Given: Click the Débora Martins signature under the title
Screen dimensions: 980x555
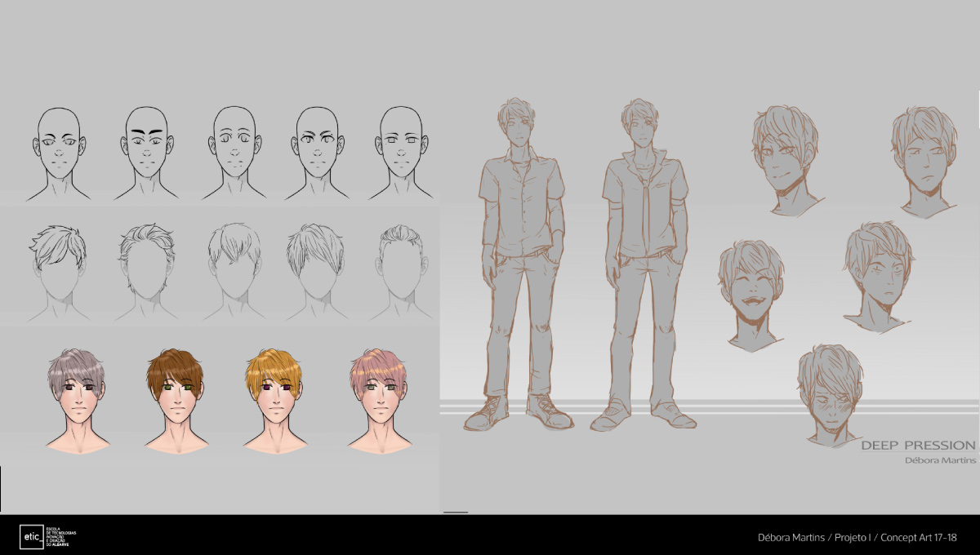Looking at the screenshot, I should point(940,460).
